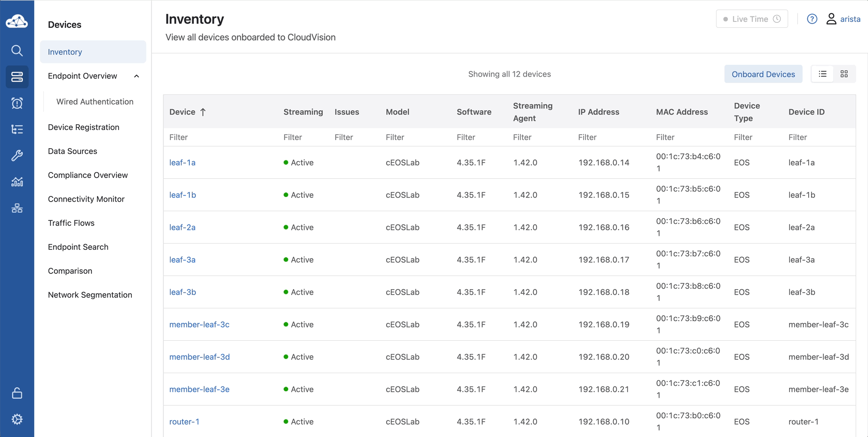Click the MAC Address filter field
The height and width of the screenshot is (437, 868).
(690, 137)
